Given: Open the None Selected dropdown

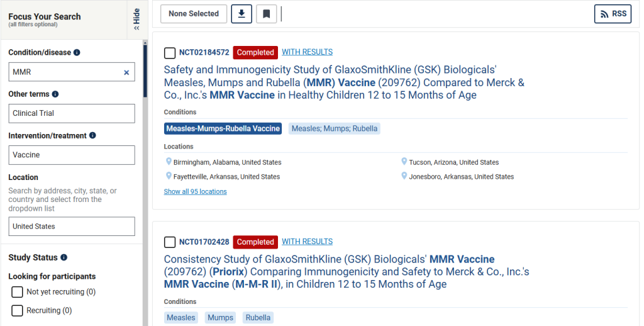Looking at the screenshot, I should click(x=194, y=14).
